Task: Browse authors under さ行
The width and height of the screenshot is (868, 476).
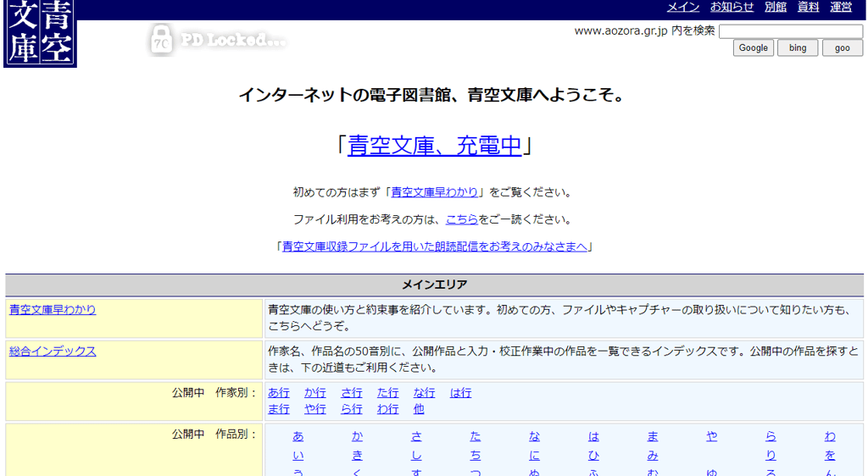Action: point(352,392)
